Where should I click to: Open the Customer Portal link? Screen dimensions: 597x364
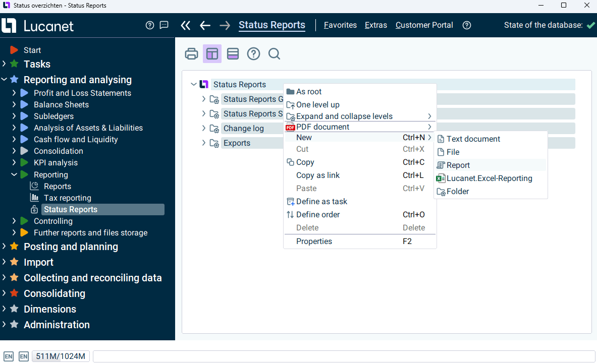pyautogui.click(x=424, y=25)
